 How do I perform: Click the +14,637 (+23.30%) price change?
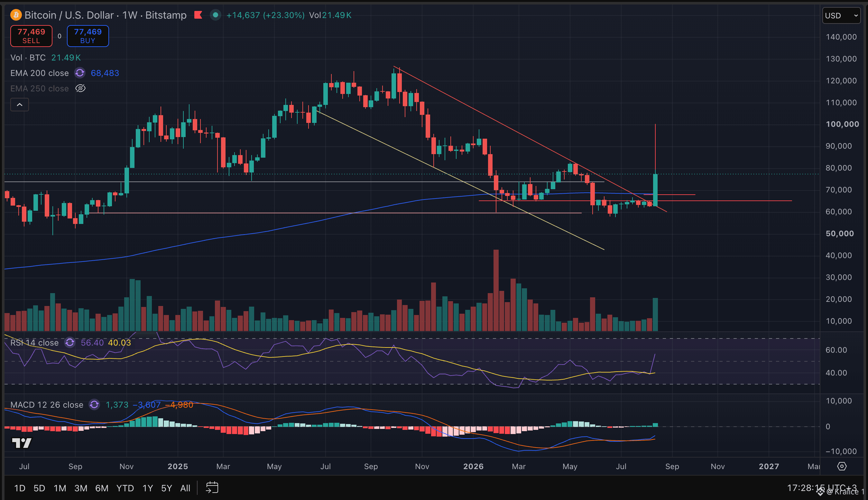coord(265,15)
